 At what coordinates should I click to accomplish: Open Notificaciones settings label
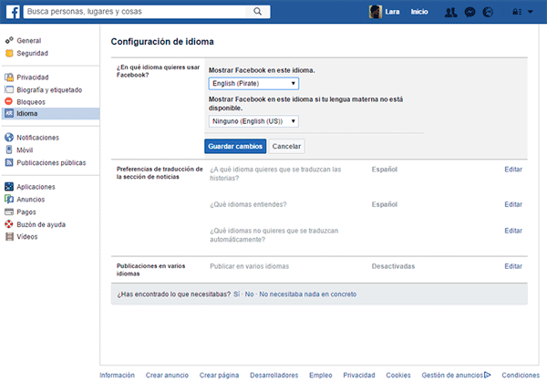click(x=38, y=138)
